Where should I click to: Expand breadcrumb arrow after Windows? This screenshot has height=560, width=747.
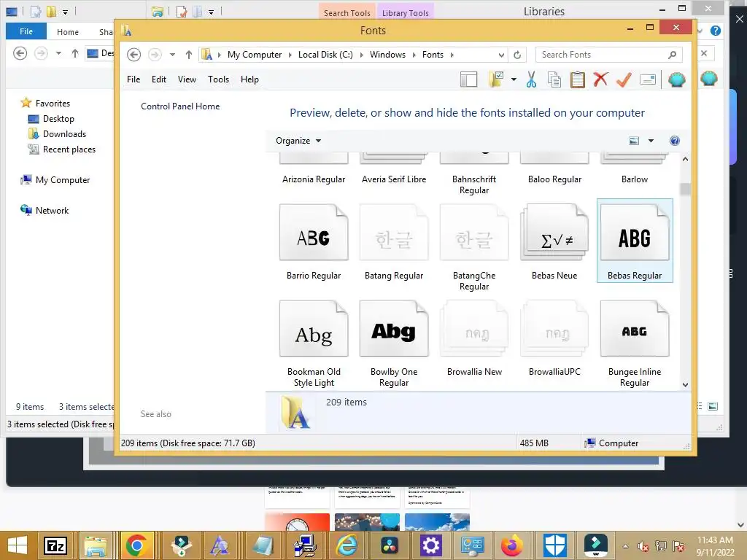click(414, 55)
